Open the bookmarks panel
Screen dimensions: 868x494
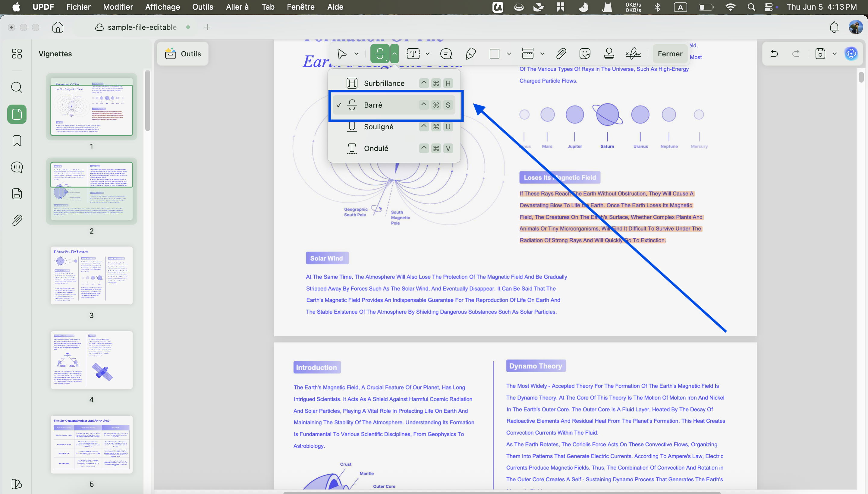pyautogui.click(x=17, y=140)
